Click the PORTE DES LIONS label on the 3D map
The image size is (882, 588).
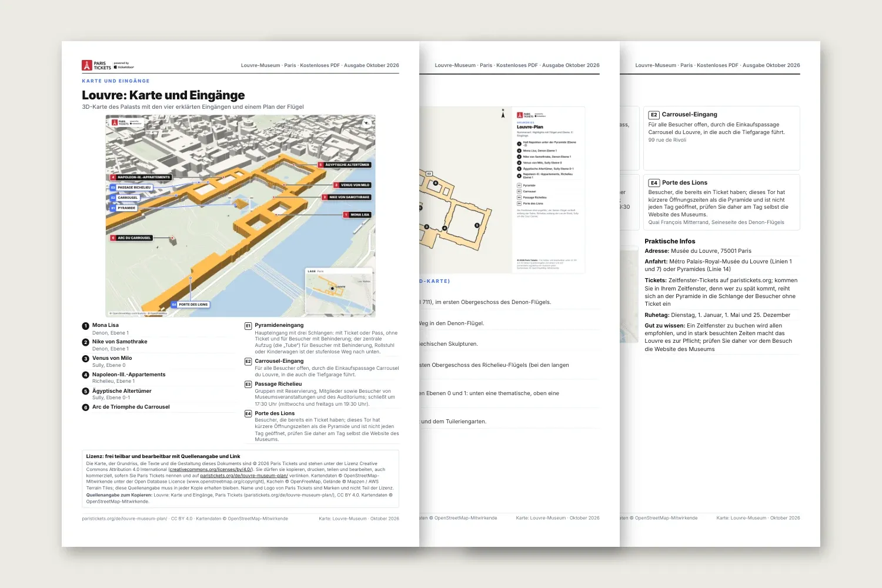point(191,305)
